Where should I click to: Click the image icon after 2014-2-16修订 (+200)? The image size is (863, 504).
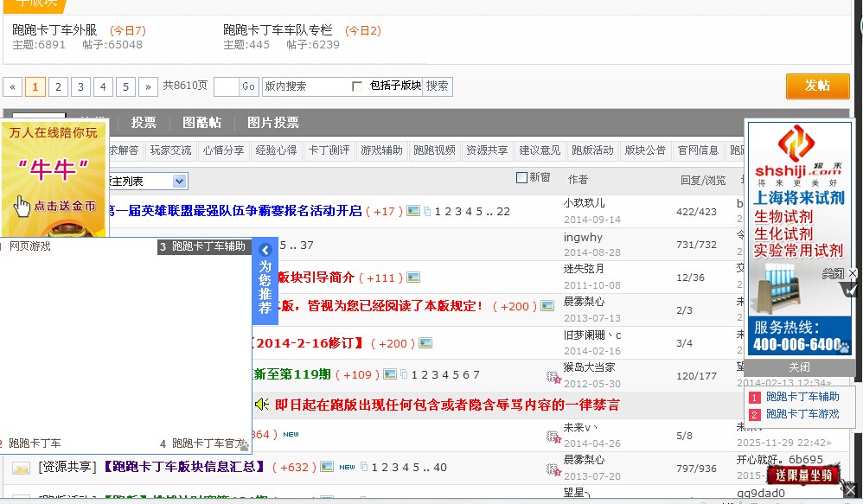425,343
